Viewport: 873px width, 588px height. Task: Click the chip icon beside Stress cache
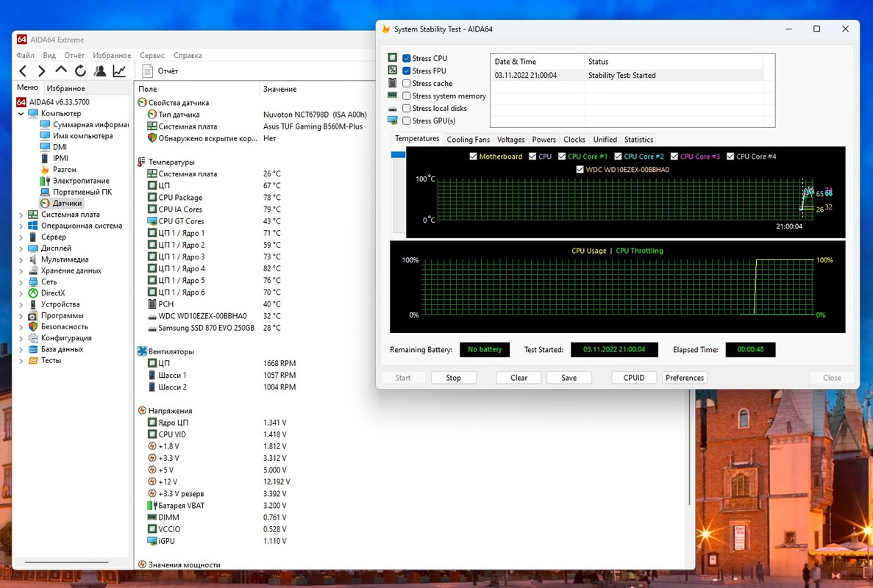click(x=393, y=83)
